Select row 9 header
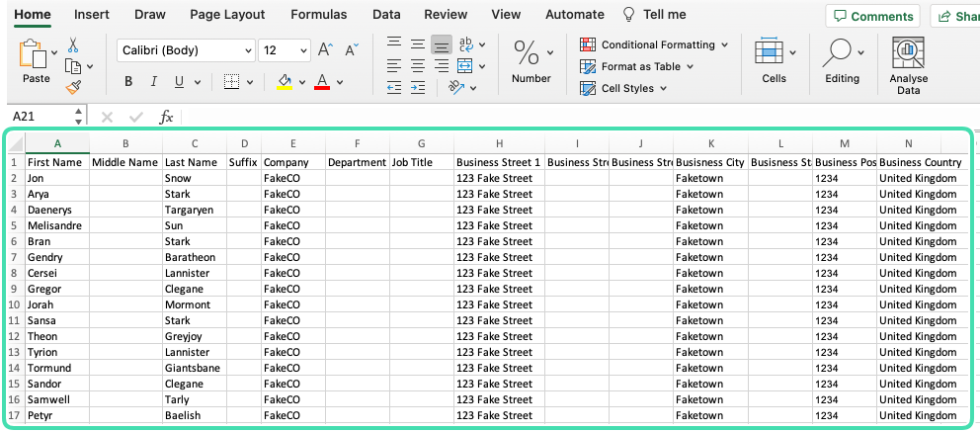 (15, 289)
